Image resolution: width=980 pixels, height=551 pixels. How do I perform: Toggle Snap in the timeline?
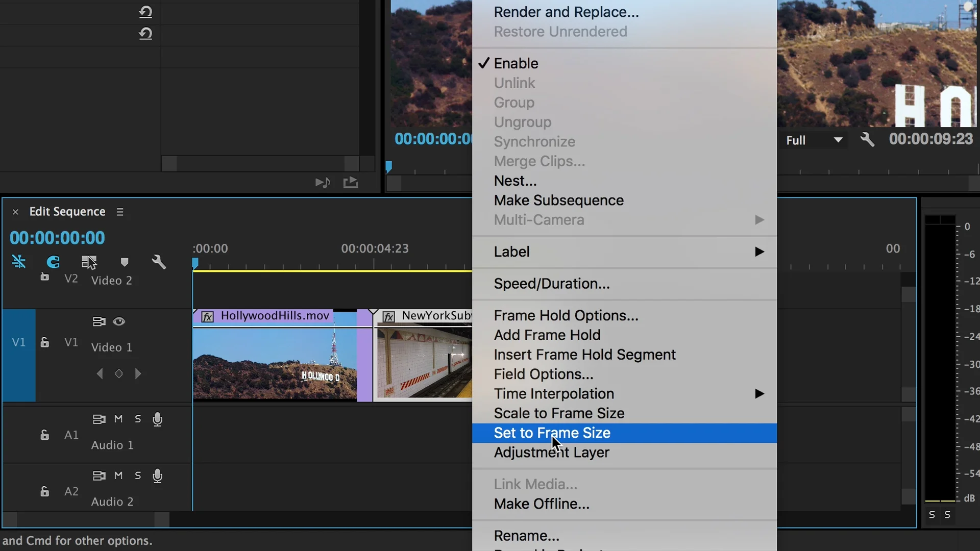[x=53, y=262]
